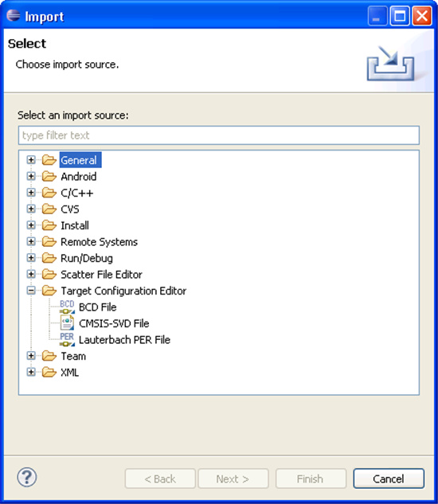Image resolution: width=438 pixels, height=504 pixels.
Task: Click the CMSIS-SVD File document icon
Action: pyautogui.click(x=67, y=323)
